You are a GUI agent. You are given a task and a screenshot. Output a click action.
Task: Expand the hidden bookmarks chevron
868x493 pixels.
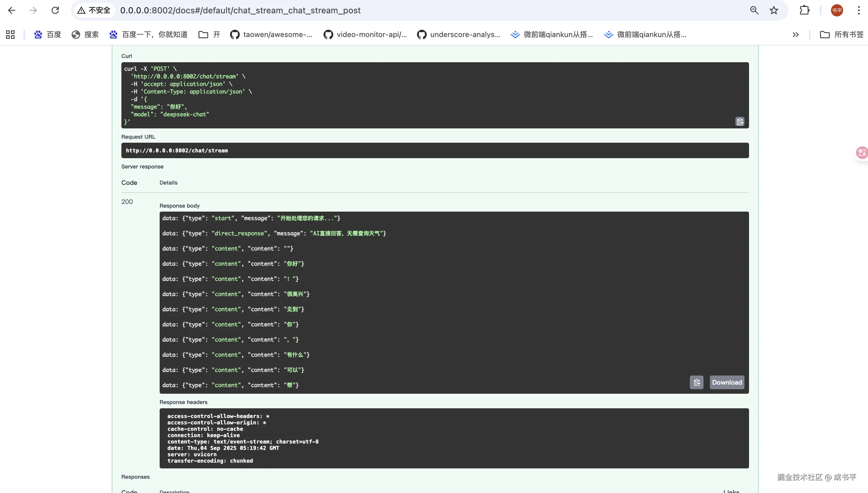click(x=795, y=35)
